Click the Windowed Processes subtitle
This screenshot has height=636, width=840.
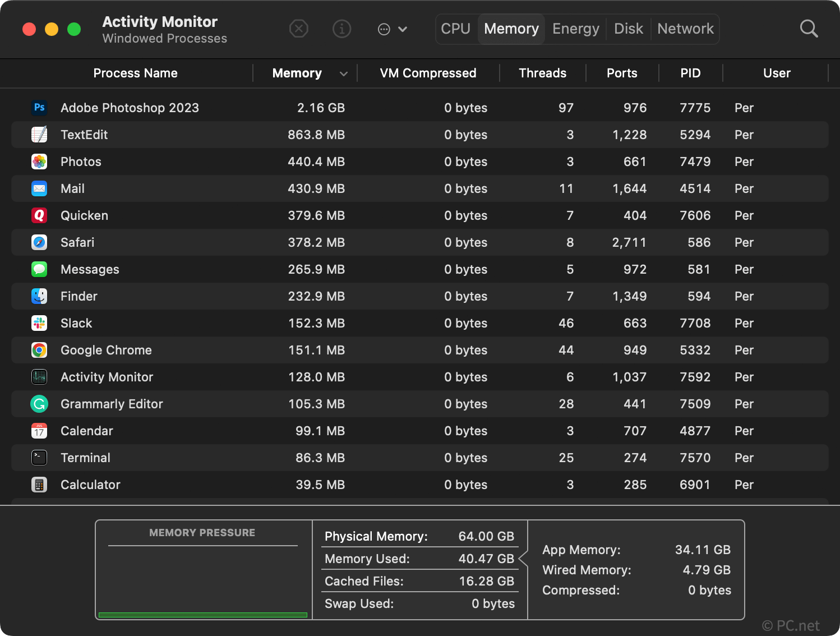click(165, 38)
